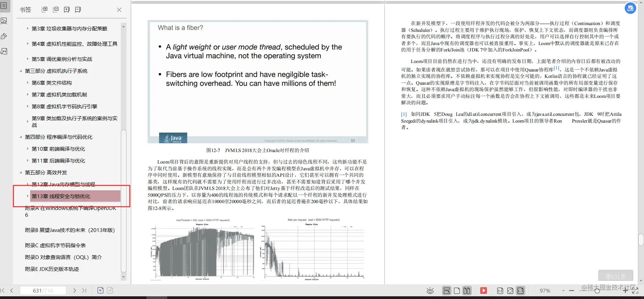Return to previous view icon
The image size is (644, 299).
tap(101, 290)
